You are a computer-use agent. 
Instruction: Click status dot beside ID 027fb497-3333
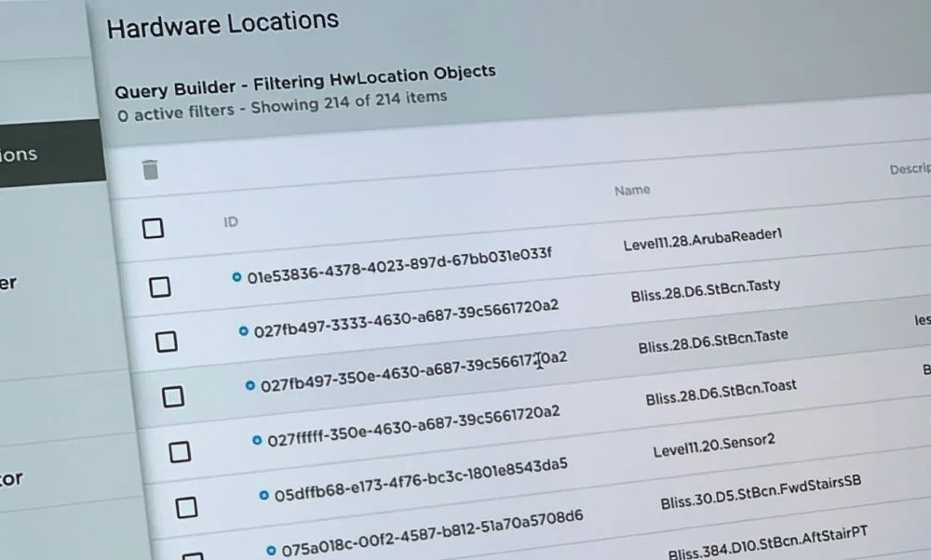243,331
